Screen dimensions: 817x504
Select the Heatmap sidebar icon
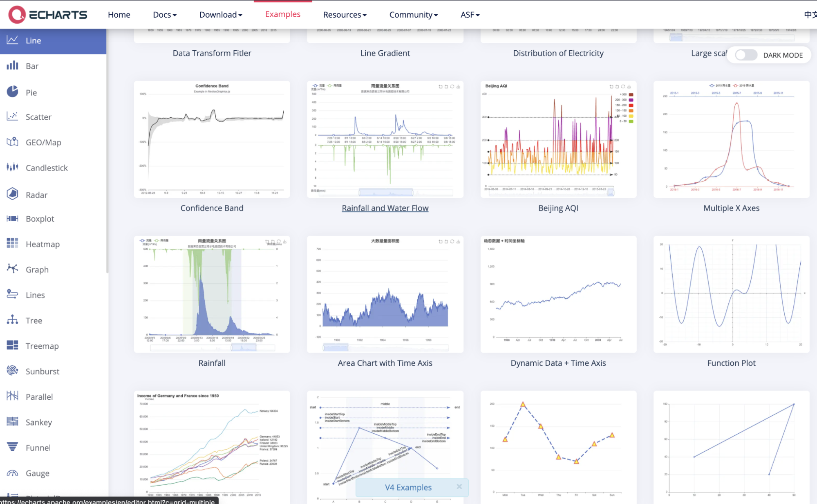tap(12, 244)
